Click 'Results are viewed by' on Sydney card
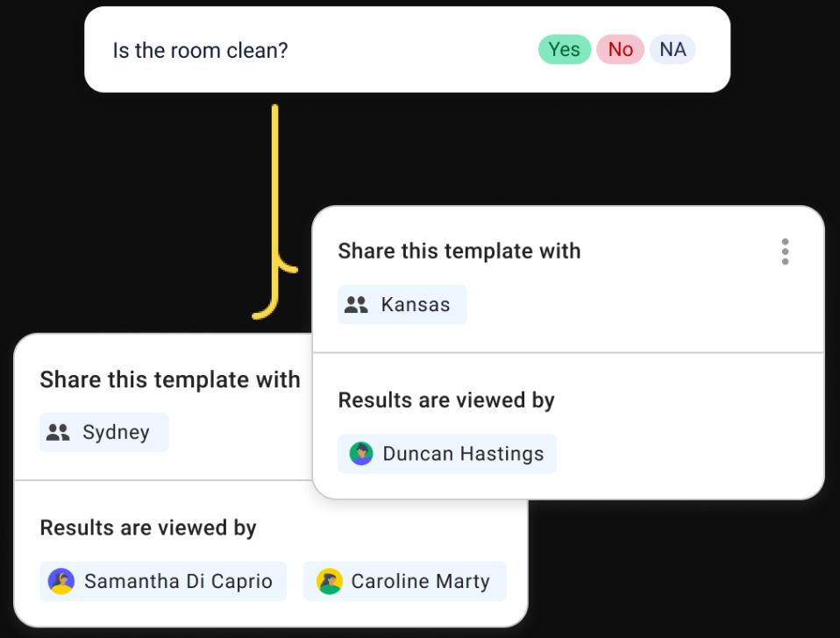Screen dimensions: 840x638 tap(148, 528)
